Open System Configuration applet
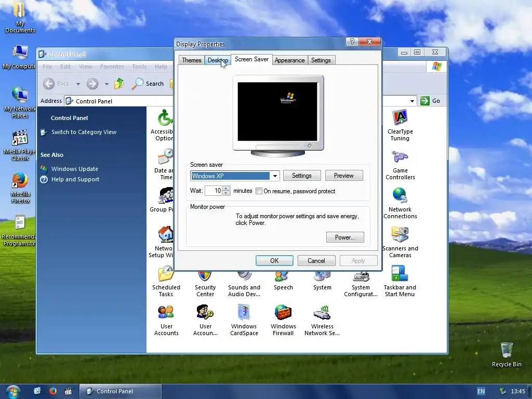The image size is (532, 399). point(361,284)
